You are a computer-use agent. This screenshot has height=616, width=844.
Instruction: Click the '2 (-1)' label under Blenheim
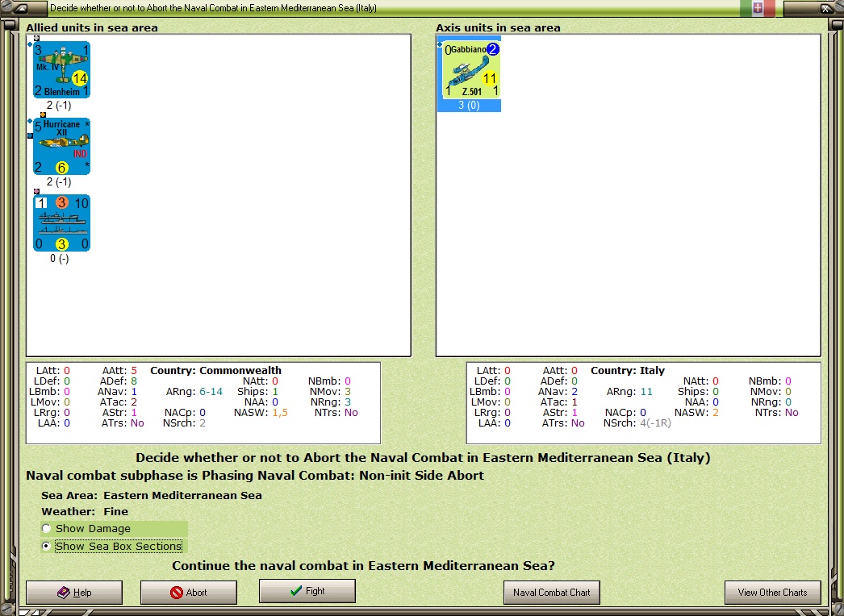[x=59, y=106]
